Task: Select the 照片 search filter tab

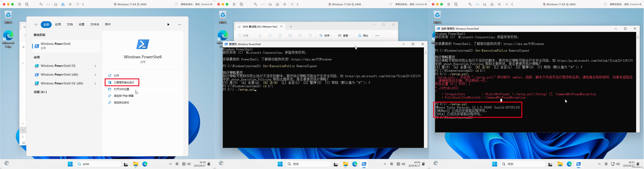Action: click(108, 25)
